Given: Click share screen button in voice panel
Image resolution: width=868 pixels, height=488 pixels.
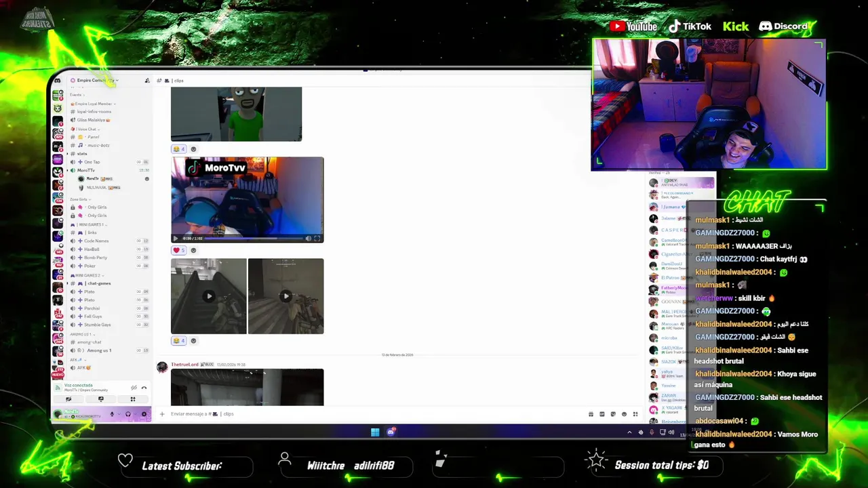Looking at the screenshot, I should tap(101, 399).
